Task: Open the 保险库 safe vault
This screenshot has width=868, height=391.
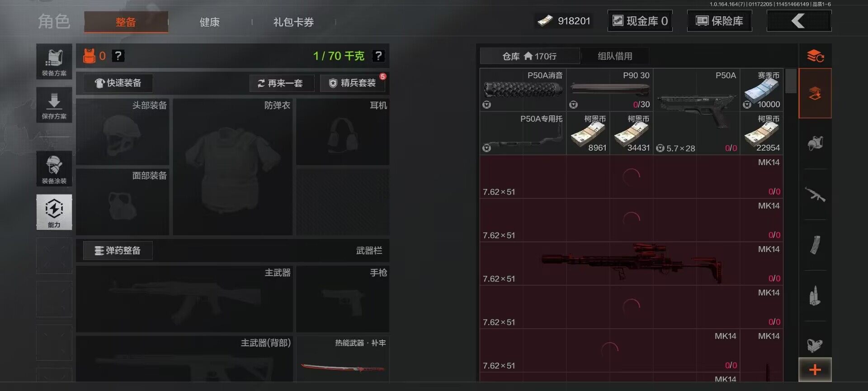Action: [720, 21]
